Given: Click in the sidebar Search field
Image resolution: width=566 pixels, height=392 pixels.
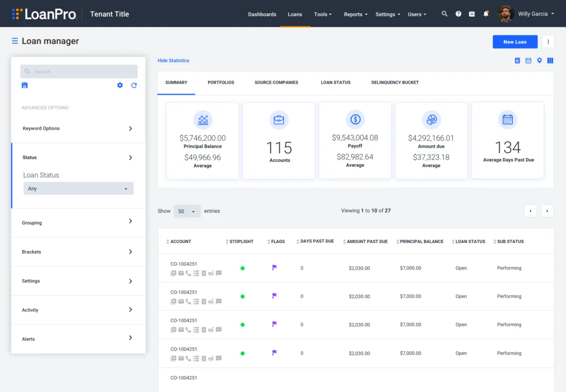Looking at the screenshot, I should [84, 72].
